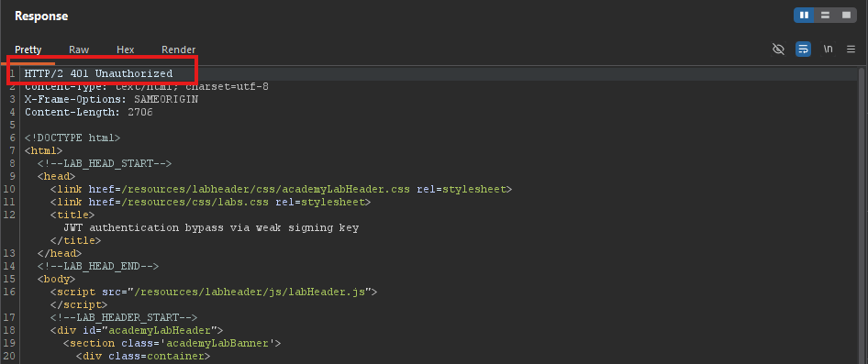Select combined tabs layout icon
868x364 pixels.
click(846, 16)
